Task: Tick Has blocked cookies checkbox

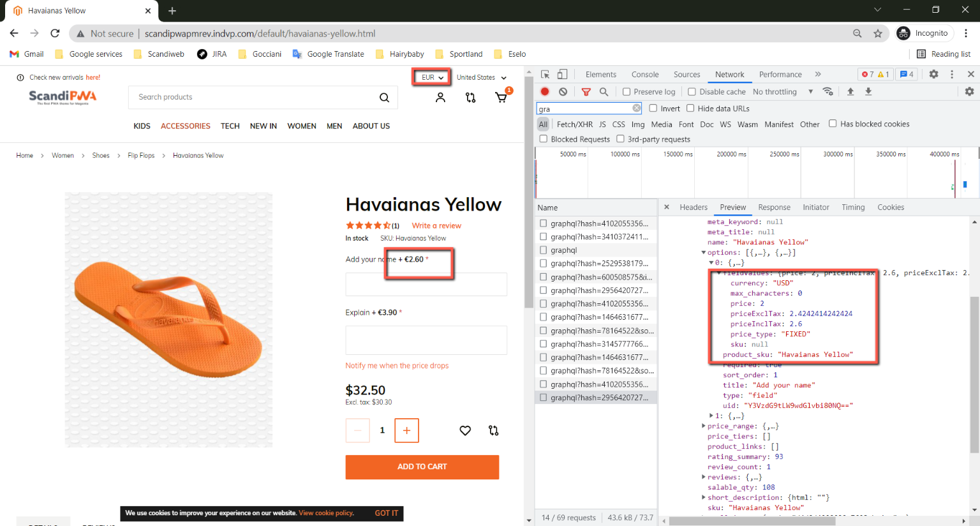Action: tap(833, 124)
